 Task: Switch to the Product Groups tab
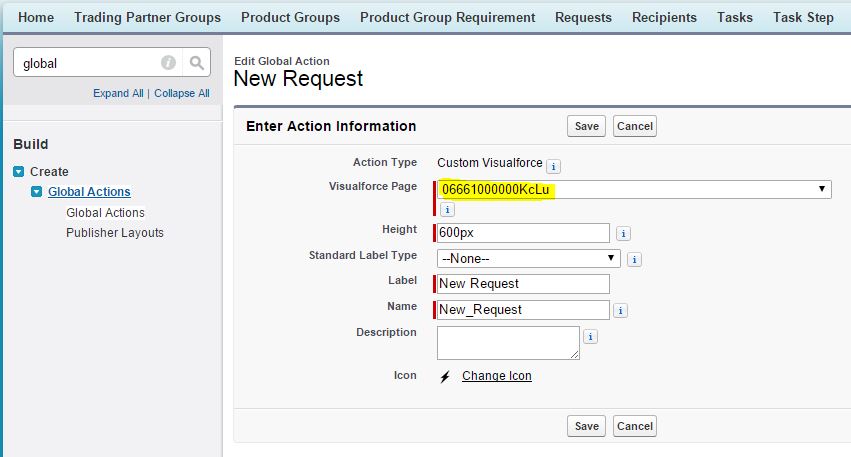(290, 17)
